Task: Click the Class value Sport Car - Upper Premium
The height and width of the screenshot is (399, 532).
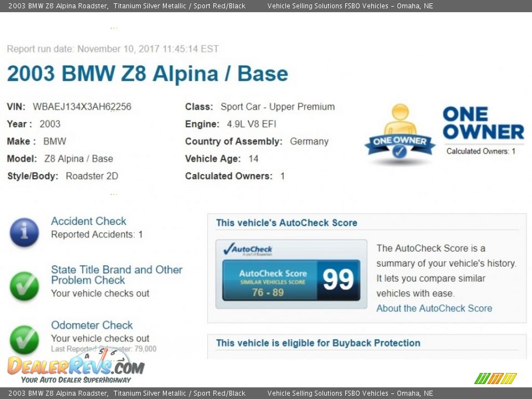Action: 278,106
